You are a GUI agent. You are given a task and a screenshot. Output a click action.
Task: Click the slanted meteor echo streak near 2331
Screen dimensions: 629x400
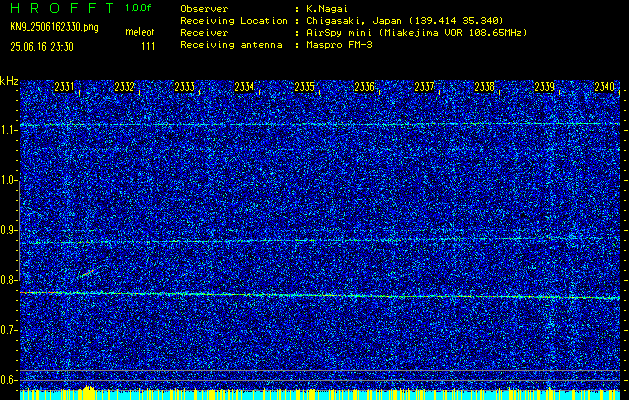[88, 273]
